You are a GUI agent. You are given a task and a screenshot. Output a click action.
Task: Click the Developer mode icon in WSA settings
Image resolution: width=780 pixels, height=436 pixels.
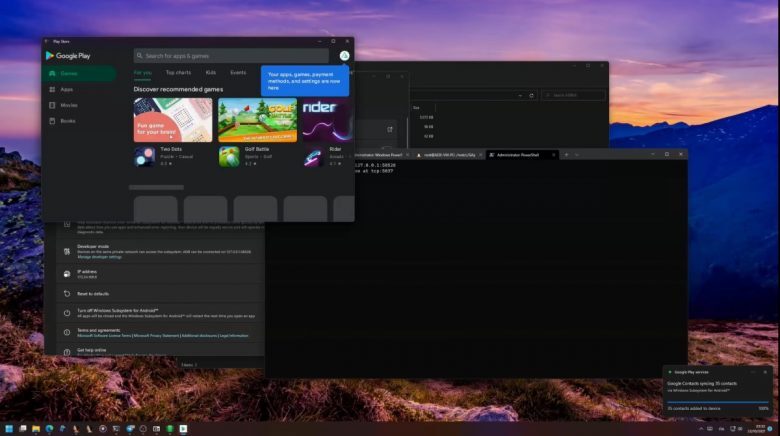pos(67,251)
